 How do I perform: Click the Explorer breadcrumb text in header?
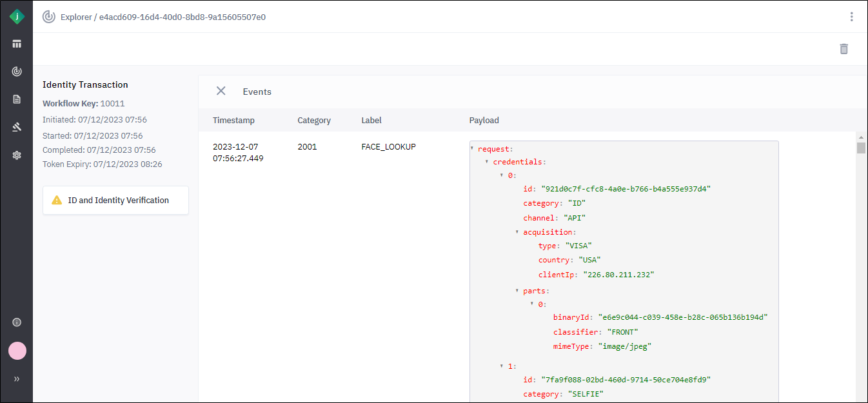[x=76, y=17]
